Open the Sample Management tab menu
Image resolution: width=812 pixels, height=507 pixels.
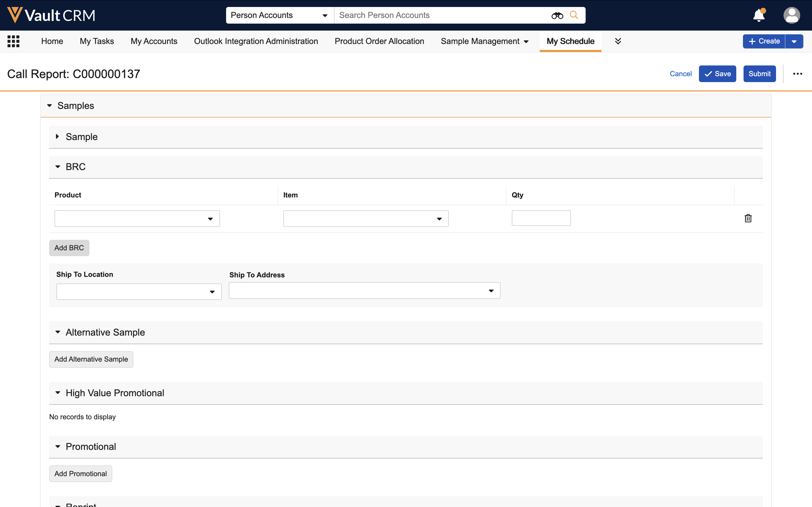tap(484, 41)
